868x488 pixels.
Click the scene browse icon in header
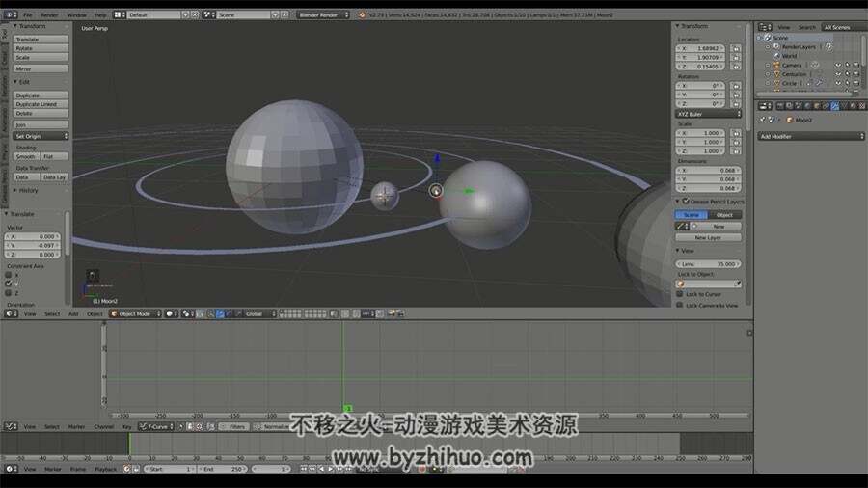pyautogui.click(x=209, y=14)
